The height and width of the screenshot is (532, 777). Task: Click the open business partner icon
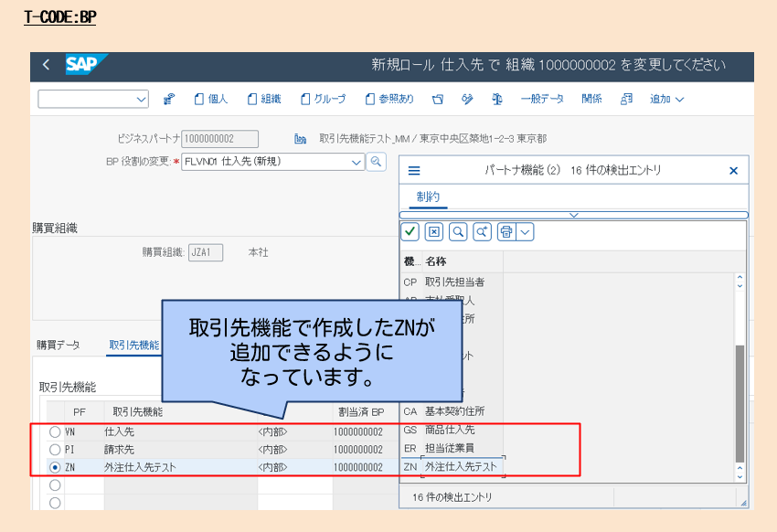pos(438,99)
